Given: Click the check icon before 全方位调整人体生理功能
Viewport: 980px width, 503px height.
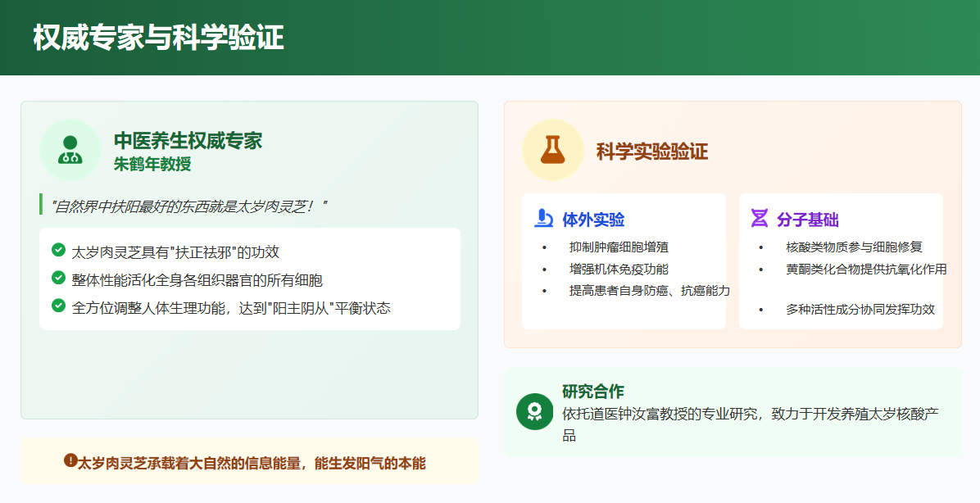Looking at the screenshot, I should (59, 306).
